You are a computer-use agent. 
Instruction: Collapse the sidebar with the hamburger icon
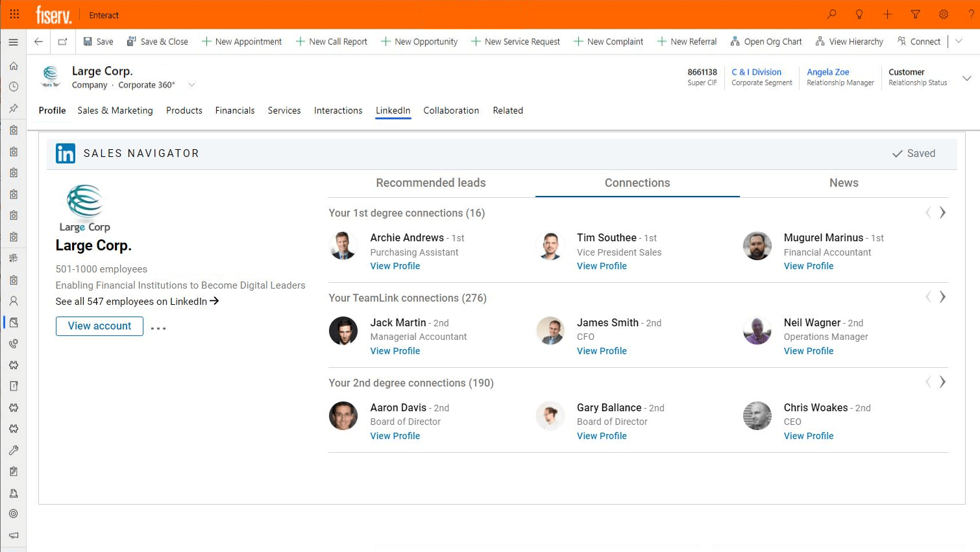point(13,42)
